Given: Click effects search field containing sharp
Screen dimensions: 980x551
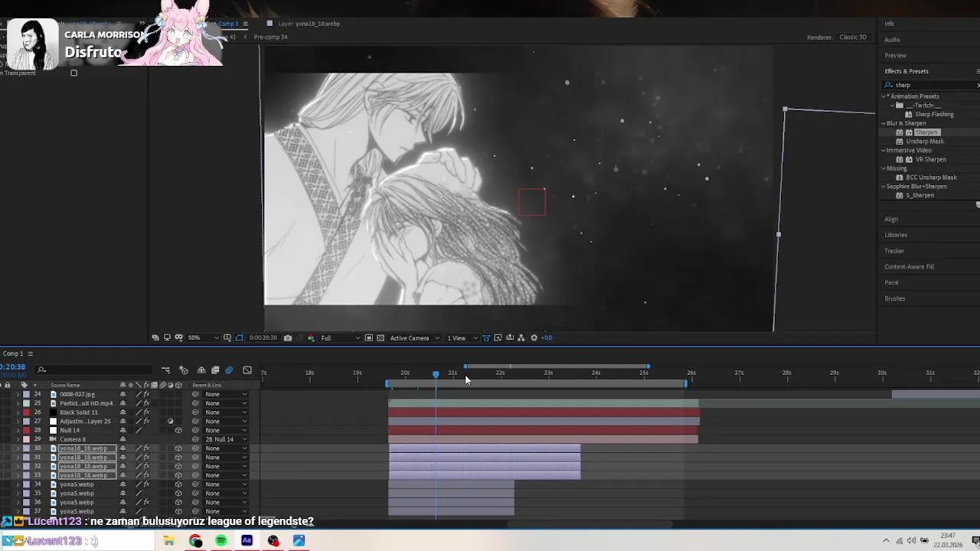Looking at the screenshot, I should pos(930,85).
